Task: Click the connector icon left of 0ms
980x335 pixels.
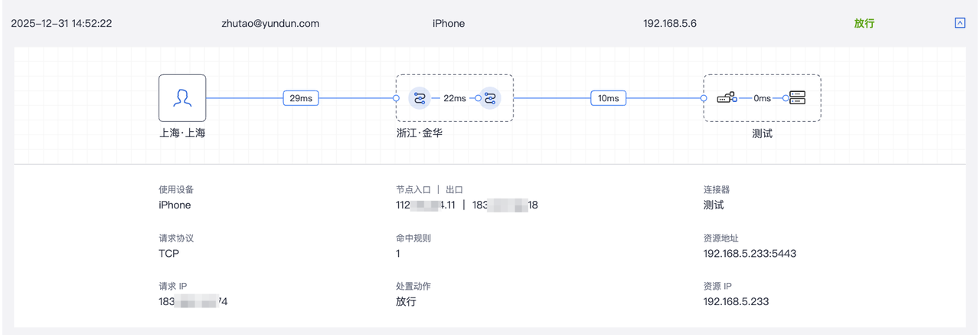Action: click(727, 98)
